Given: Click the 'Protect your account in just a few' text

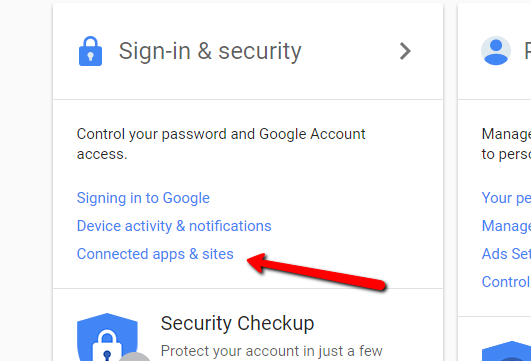Looking at the screenshot, I should tap(272, 351).
